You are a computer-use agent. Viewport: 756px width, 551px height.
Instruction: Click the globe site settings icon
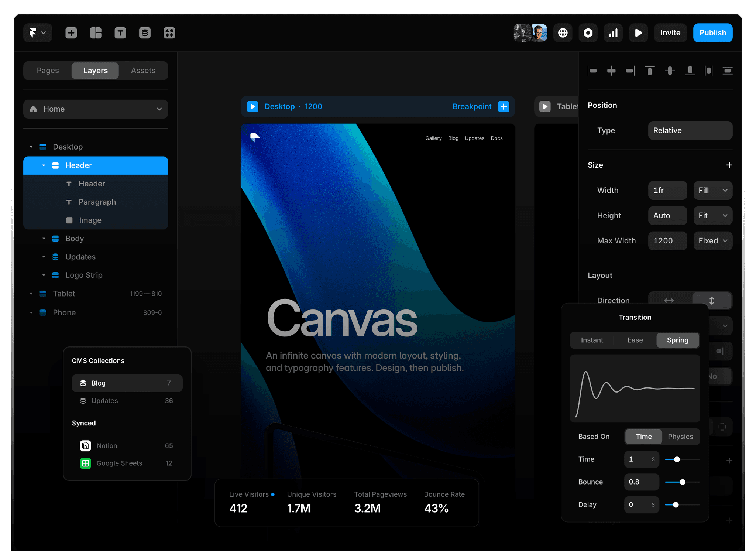[563, 33]
